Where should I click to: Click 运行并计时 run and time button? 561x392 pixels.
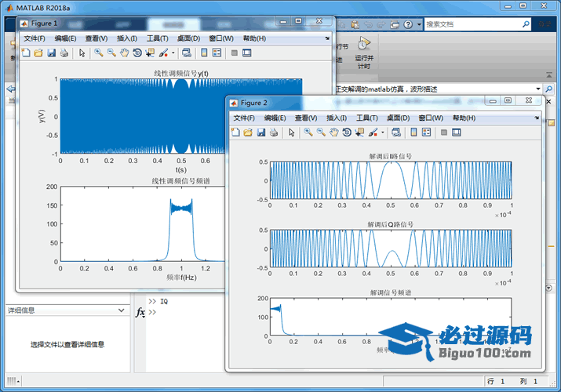point(364,53)
